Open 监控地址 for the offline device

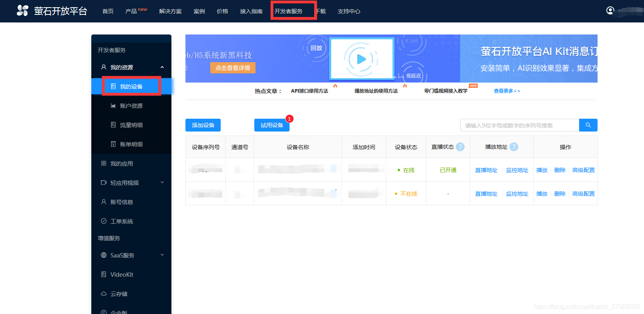517,194
